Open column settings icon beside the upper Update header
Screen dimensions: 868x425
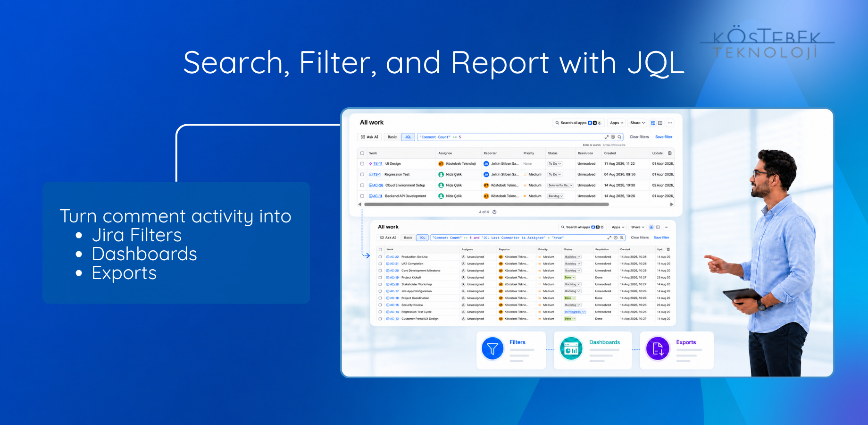coord(669,153)
